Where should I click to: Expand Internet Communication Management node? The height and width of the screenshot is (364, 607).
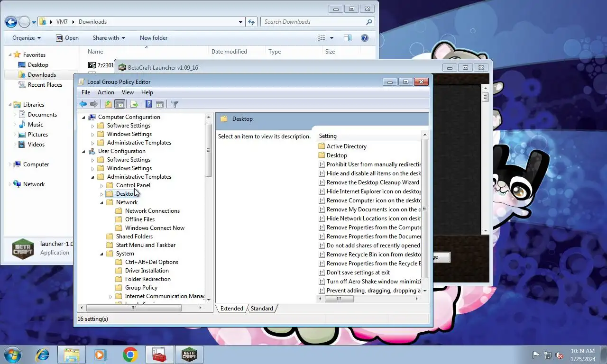[x=111, y=296]
